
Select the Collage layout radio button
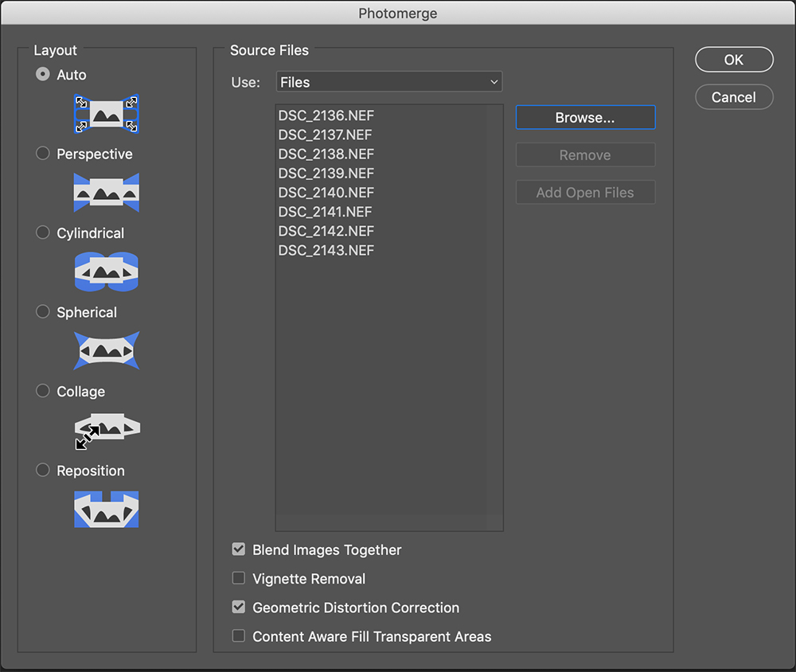click(x=43, y=391)
